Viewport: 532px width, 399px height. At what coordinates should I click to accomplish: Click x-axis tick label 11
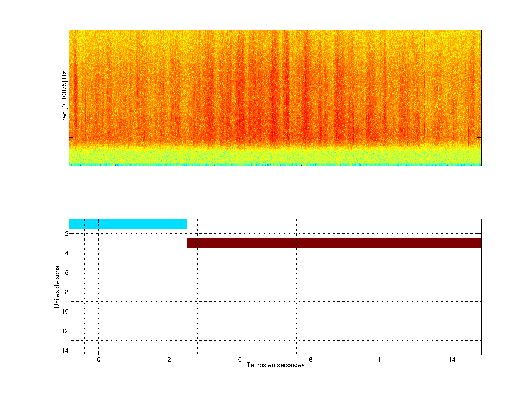[381, 359]
